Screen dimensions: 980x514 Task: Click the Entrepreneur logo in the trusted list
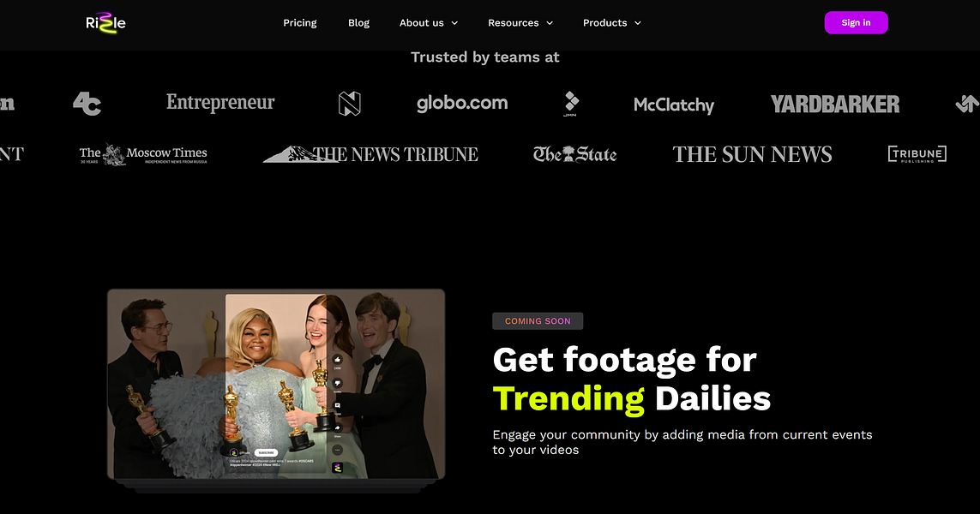pyautogui.click(x=220, y=103)
